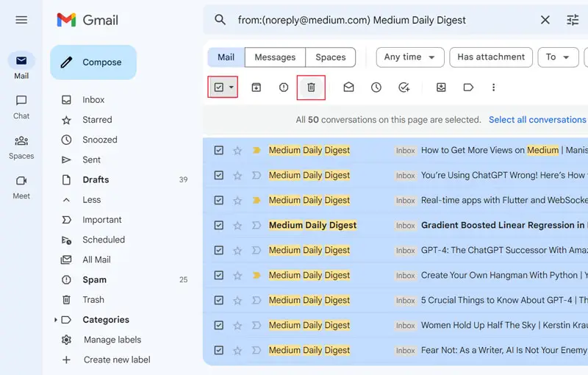Screen dimensions: 588x375
Task: Toggle the Has attachment filter chip
Action: [491, 57]
